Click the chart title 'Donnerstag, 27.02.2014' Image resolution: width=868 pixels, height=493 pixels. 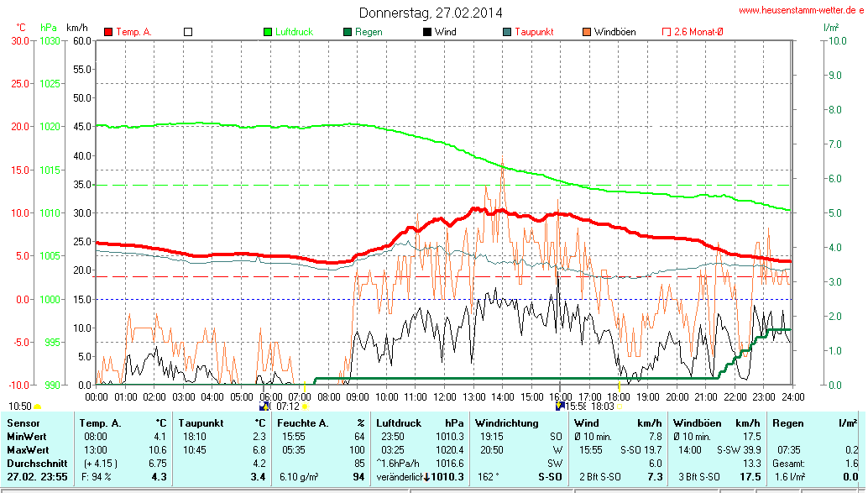pyautogui.click(x=431, y=13)
